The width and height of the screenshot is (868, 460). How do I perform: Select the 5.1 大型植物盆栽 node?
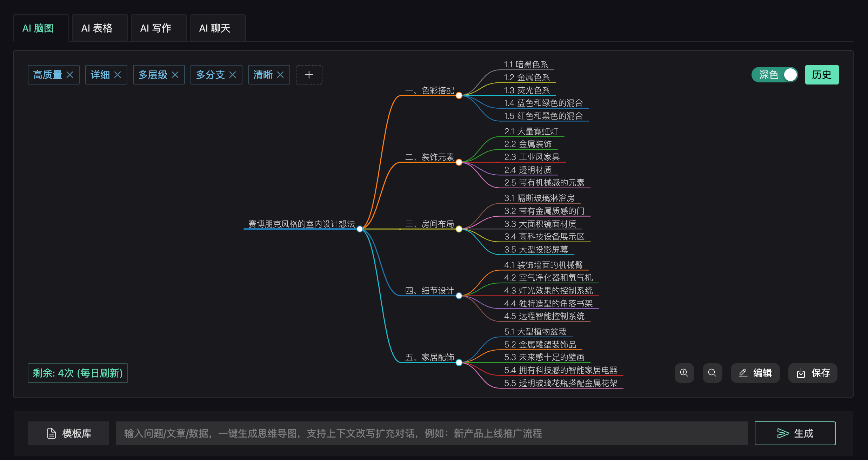pyautogui.click(x=535, y=332)
